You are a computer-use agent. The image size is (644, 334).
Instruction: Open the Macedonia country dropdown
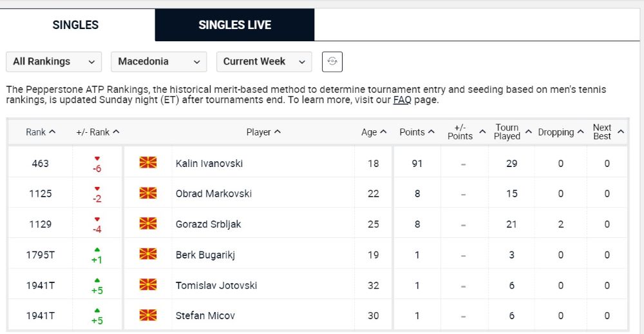coord(158,62)
